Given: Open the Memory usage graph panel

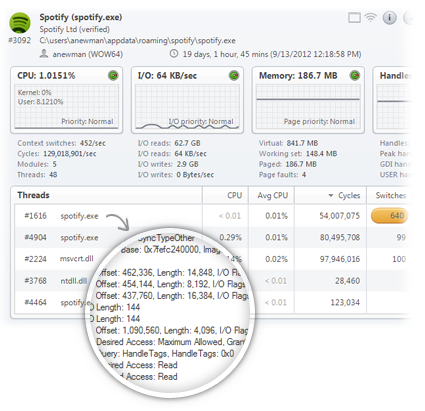Looking at the screenshot, I should click(308, 100).
